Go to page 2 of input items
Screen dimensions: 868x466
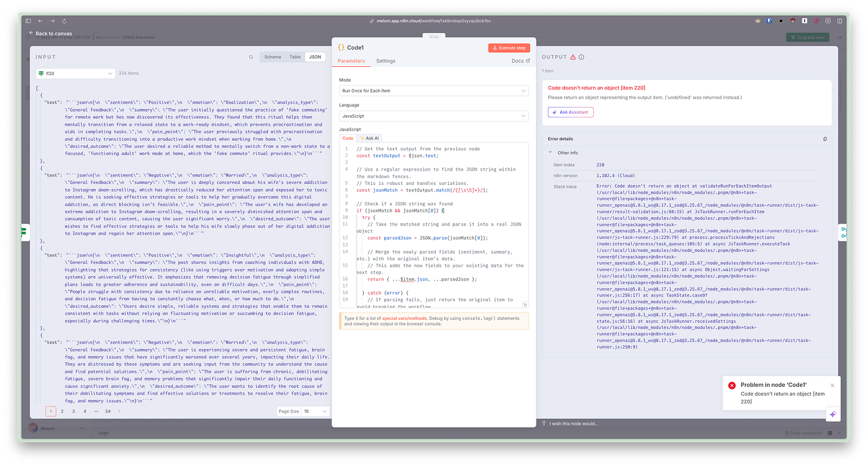pyautogui.click(x=62, y=411)
